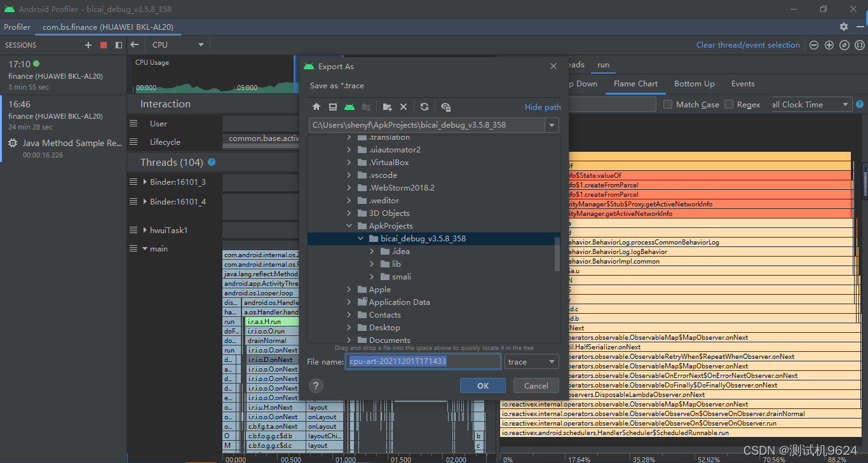Expand the smali folder

click(372, 277)
